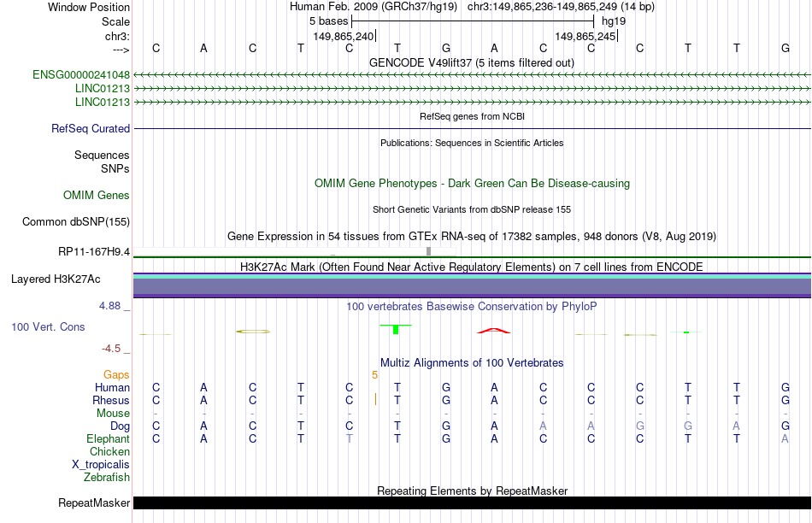Click the blue RefSeq Curated gene line
This screenshot has width=812, height=523.
472,128
